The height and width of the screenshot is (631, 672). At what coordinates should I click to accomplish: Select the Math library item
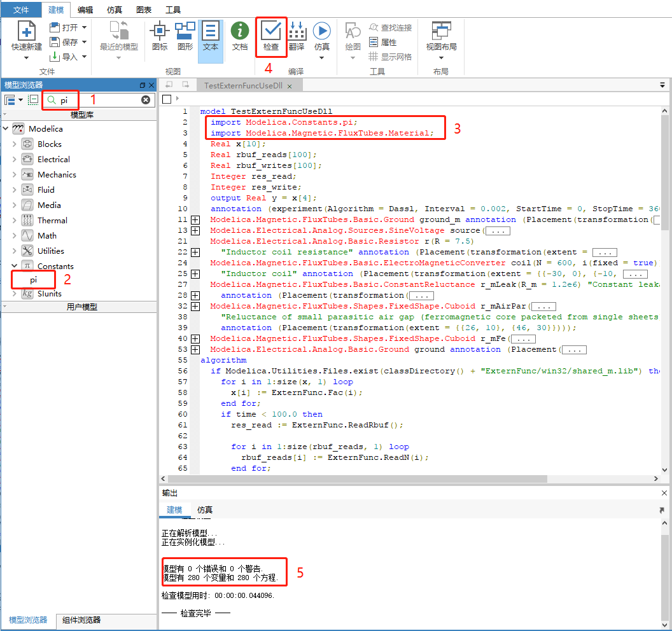[46, 235]
